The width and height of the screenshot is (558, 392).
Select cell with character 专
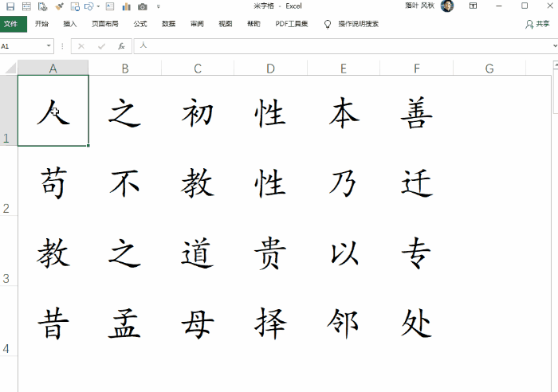pyautogui.click(x=416, y=251)
